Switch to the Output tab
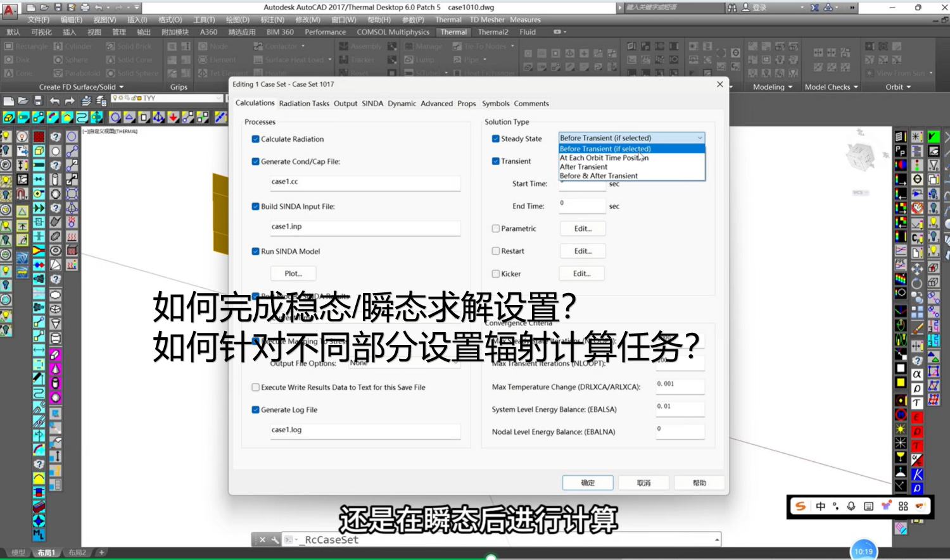Viewport: 950px width, 560px height. [346, 104]
